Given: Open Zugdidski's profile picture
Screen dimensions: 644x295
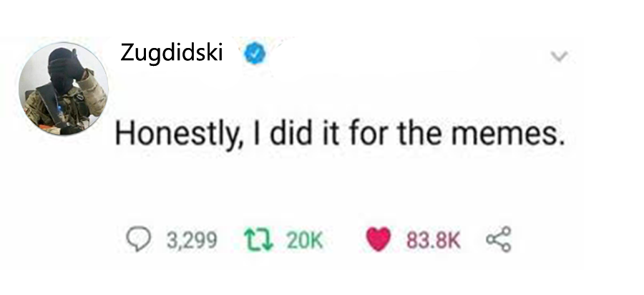Looking at the screenshot, I should pos(62,89).
